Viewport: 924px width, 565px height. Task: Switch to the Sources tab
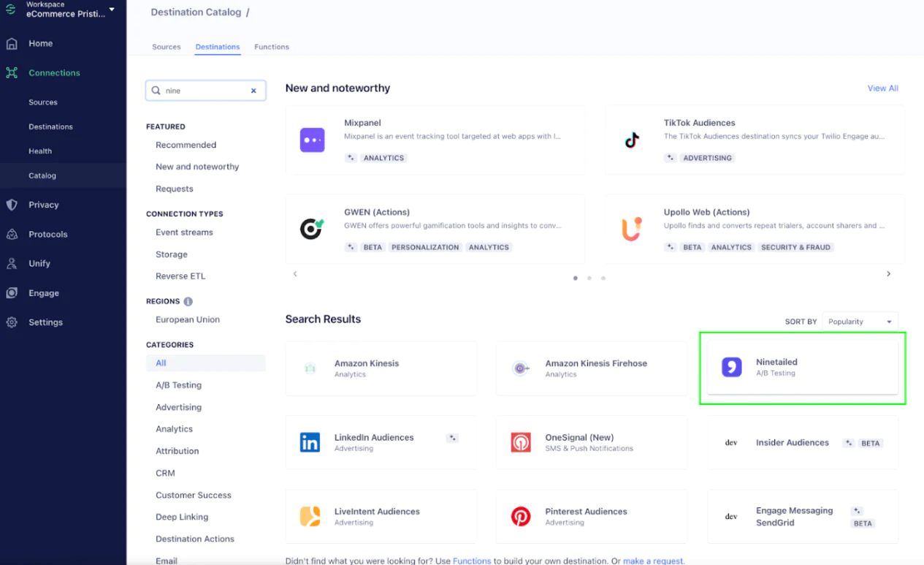166,47
